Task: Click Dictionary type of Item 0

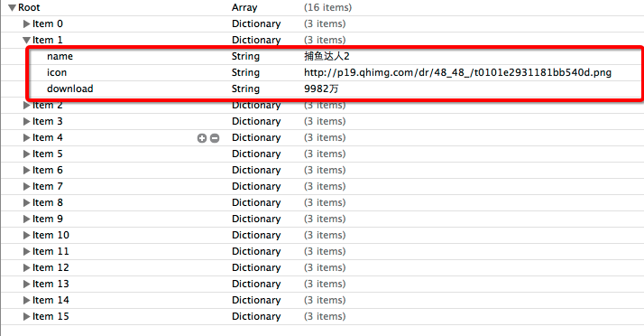Action: [256, 23]
